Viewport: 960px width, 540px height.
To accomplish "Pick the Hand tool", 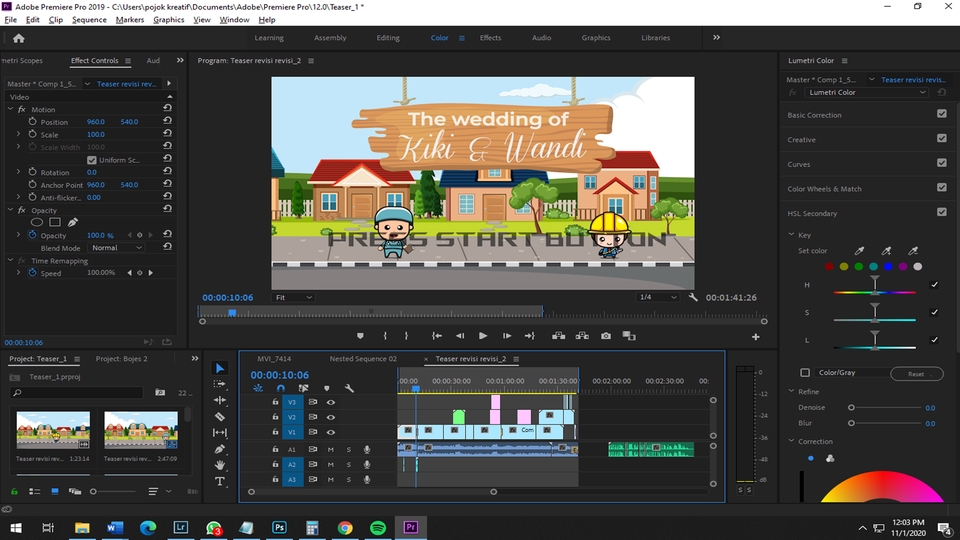I will (x=220, y=465).
